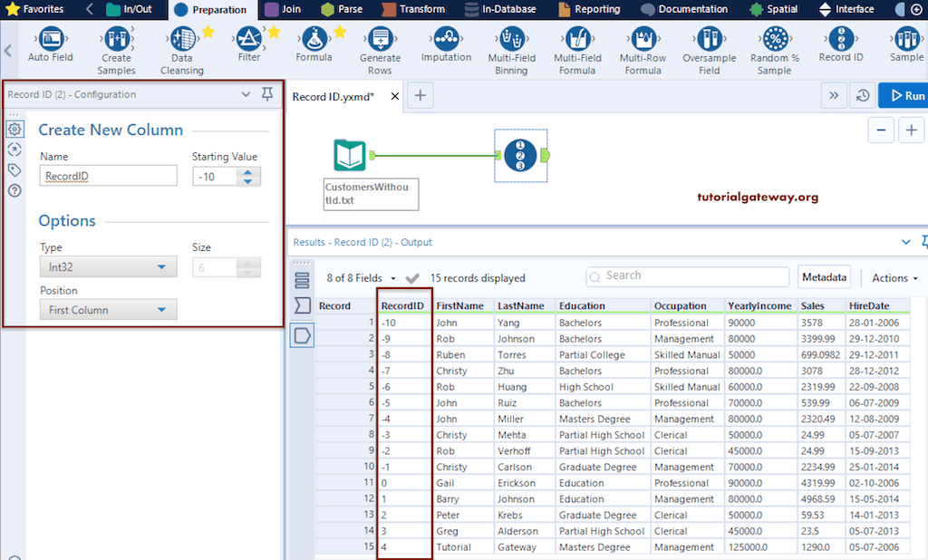Switch to the Join tool category tab

pos(283,9)
